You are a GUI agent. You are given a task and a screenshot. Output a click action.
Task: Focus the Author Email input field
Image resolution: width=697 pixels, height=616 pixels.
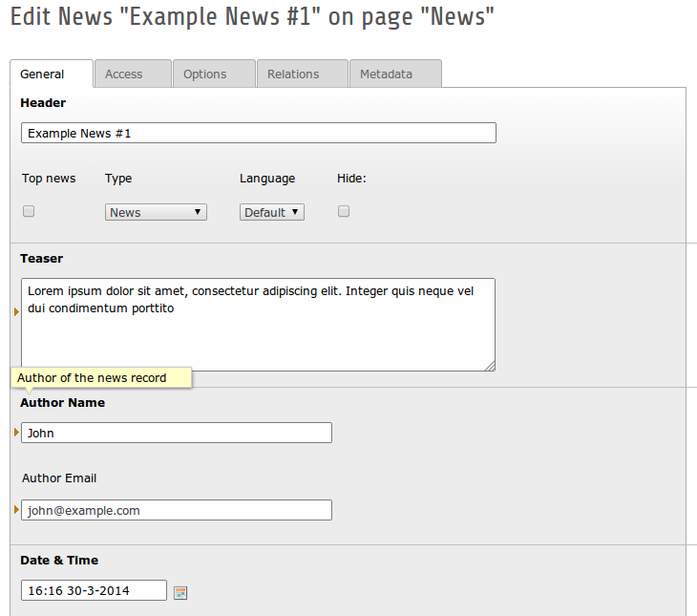(x=177, y=510)
